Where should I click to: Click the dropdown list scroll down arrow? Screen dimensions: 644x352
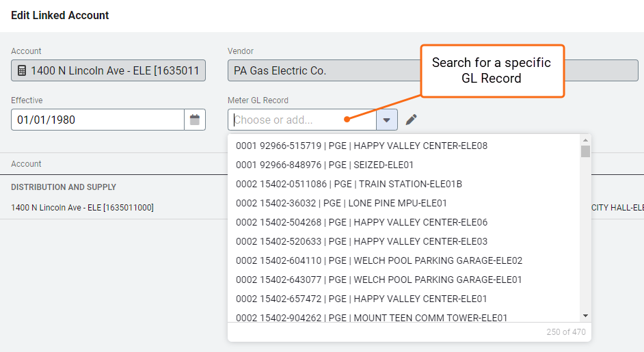pos(585,316)
